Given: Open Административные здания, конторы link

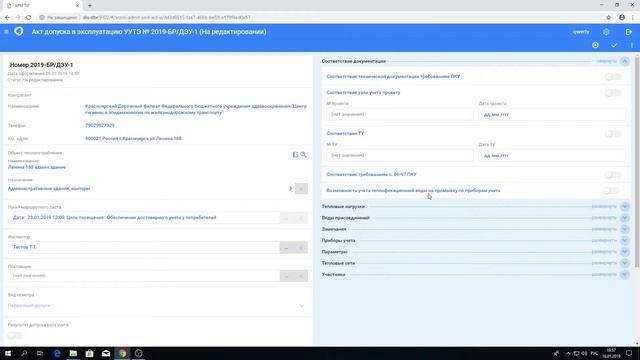Looking at the screenshot, I should point(49,189).
